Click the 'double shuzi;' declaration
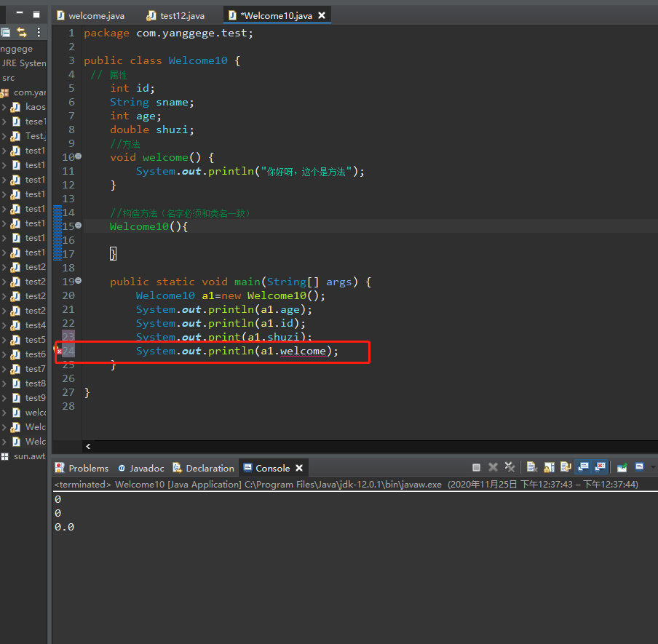658x644 pixels. tap(152, 130)
